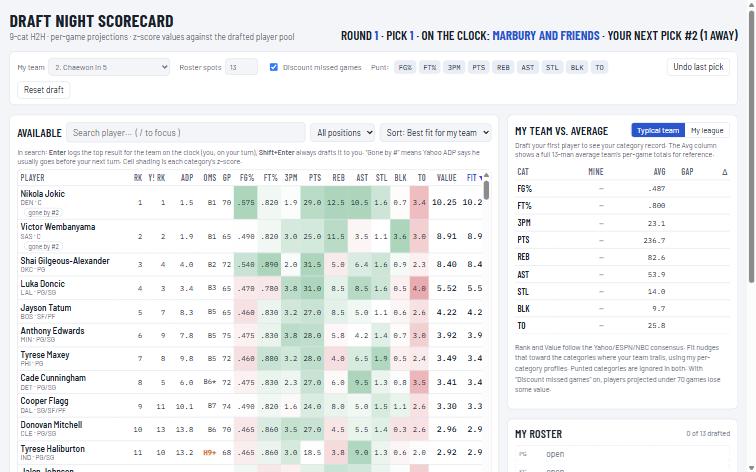Select the Tyrese Maxey player row
This screenshot has height=472, width=756.
[x=251, y=358]
